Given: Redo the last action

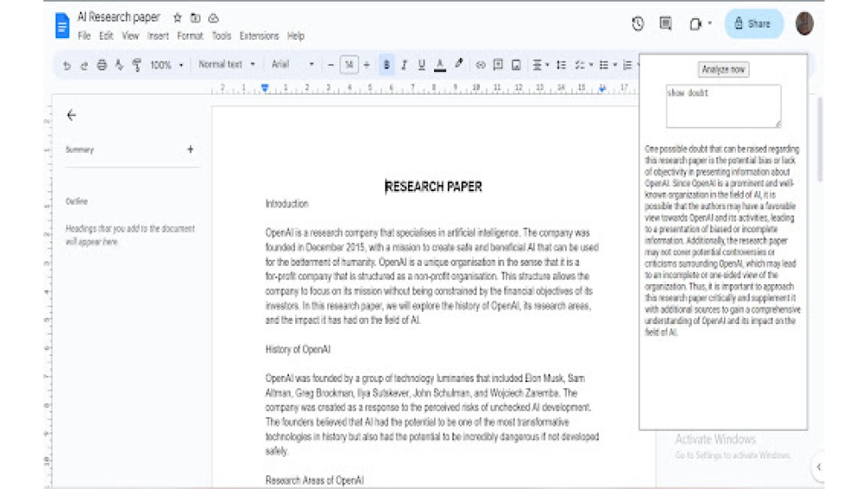Looking at the screenshot, I should point(84,65).
